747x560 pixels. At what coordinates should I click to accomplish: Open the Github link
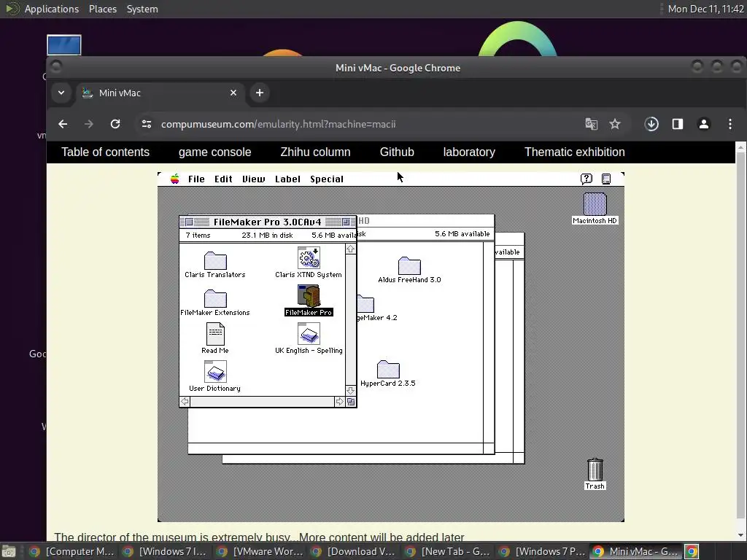397,152
